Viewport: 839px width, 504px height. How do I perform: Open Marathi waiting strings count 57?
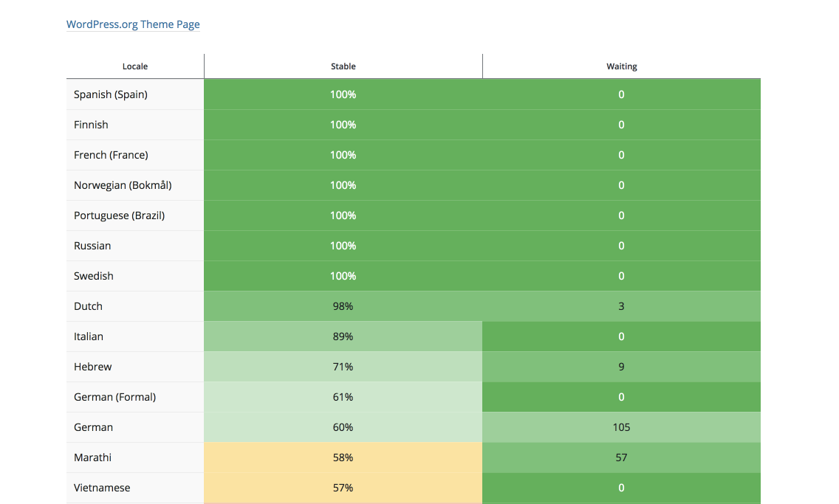coord(621,458)
